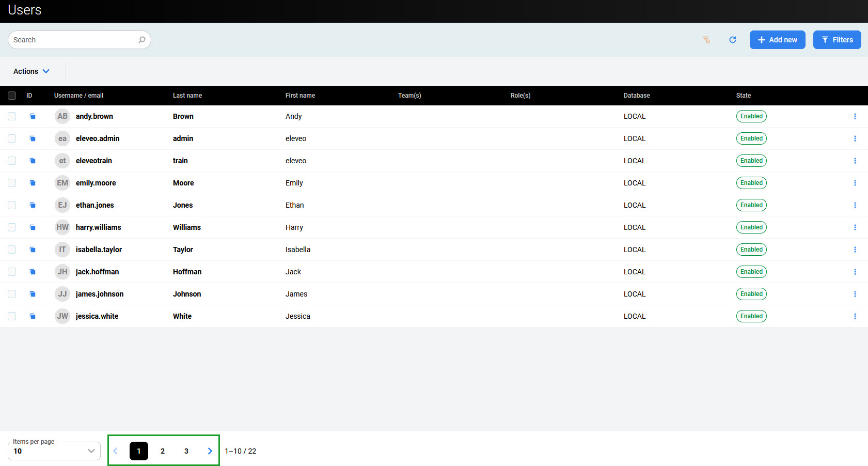This screenshot has width=868, height=466.
Task: Click the ID copy icon for jack.hoffman
Action: [33, 272]
